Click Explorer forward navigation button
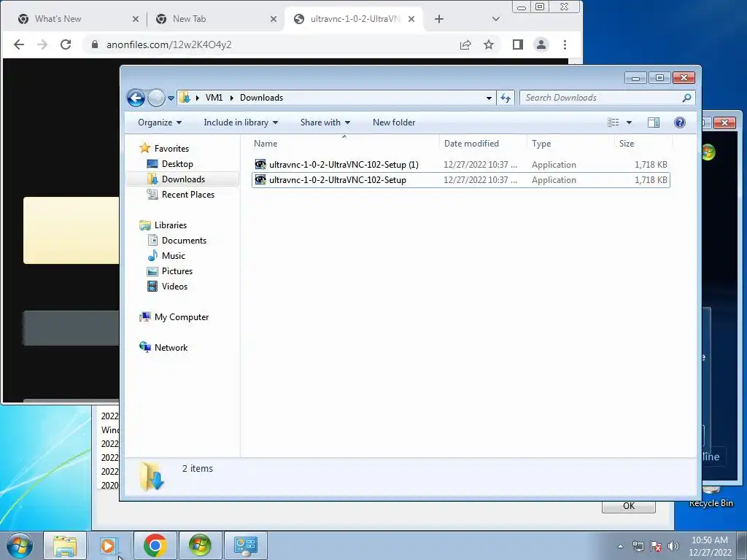 156,98
